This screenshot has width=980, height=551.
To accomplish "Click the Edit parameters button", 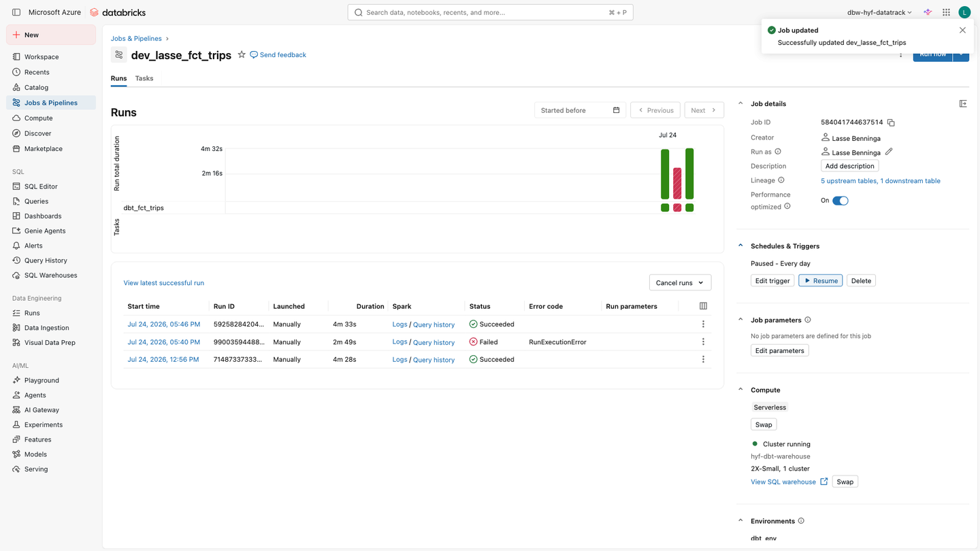I will [780, 351].
